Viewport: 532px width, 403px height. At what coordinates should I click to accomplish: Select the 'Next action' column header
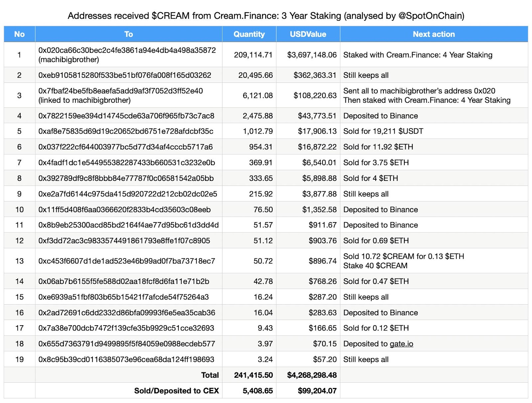pyautogui.click(x=434, y=34)
